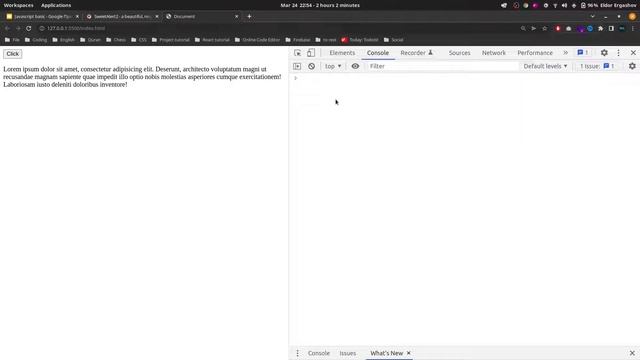
Task: Switch to the Console tab in DevTools
Action: click(378, 53)
